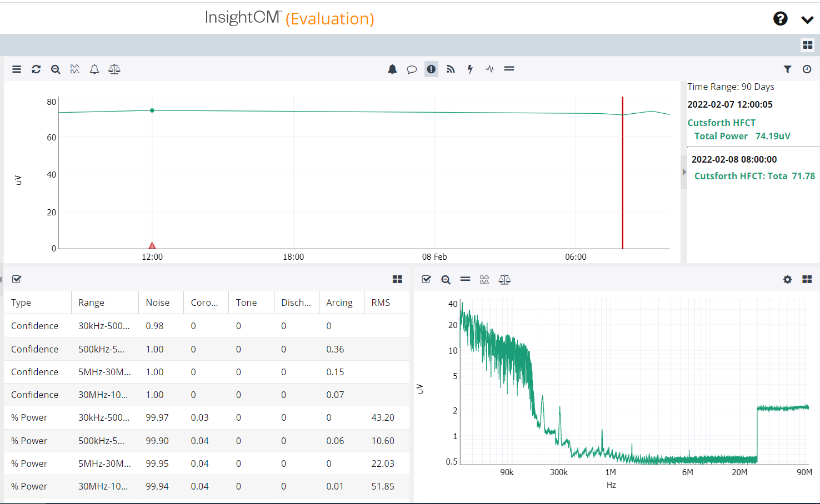Click the alarm bell filter icon
The width and height of the screenshot is (820, 504).
click(x=392, y=69)
